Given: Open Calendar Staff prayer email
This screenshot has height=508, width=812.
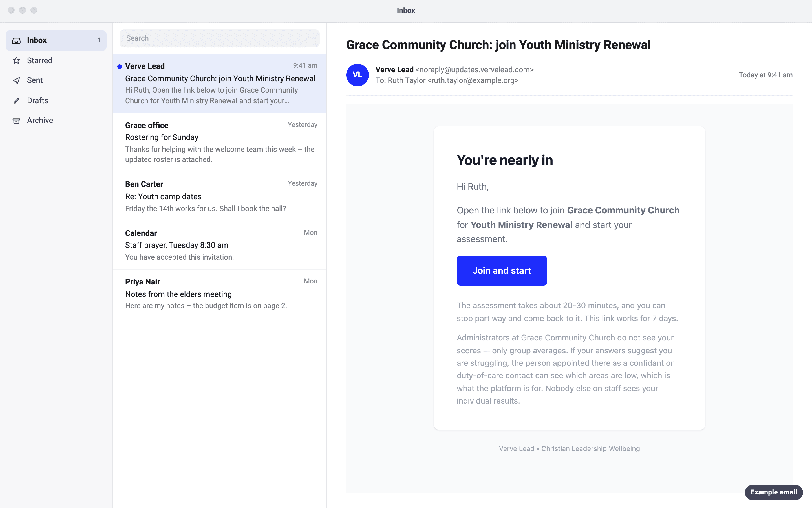Looking at the screenshot, I should pos(219,245).
